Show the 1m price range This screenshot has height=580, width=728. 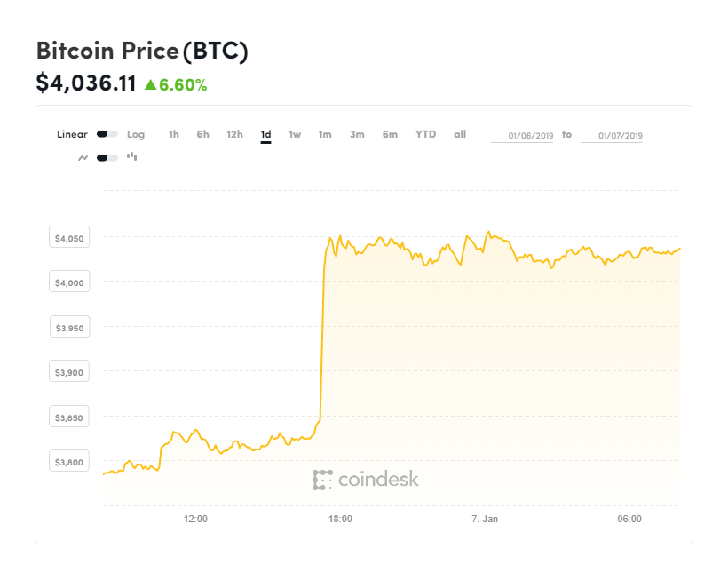[325, 134]
